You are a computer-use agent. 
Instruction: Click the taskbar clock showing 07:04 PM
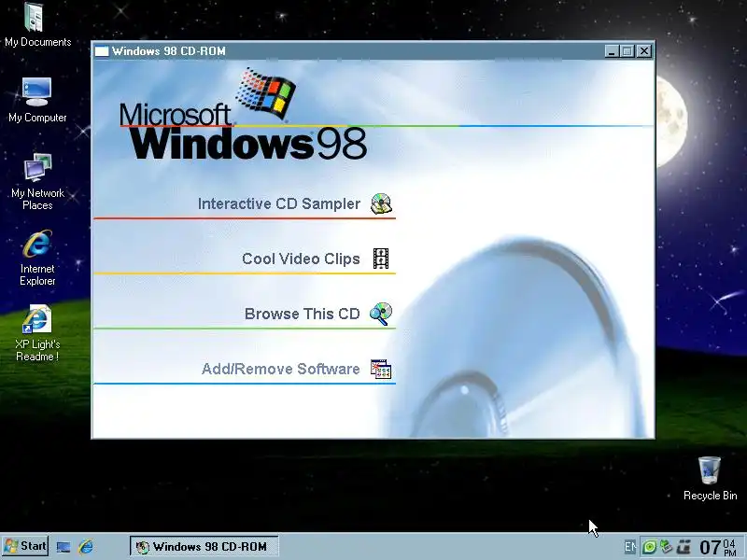pyautogui.click(x=718, y=547)
